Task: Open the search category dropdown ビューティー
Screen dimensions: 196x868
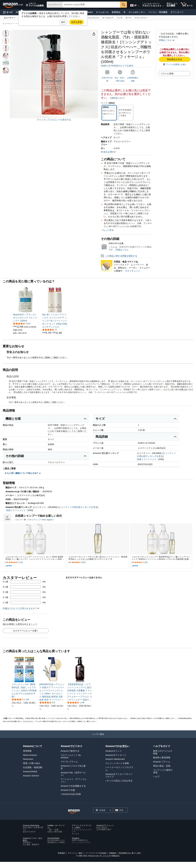Action: click(55, 5)
